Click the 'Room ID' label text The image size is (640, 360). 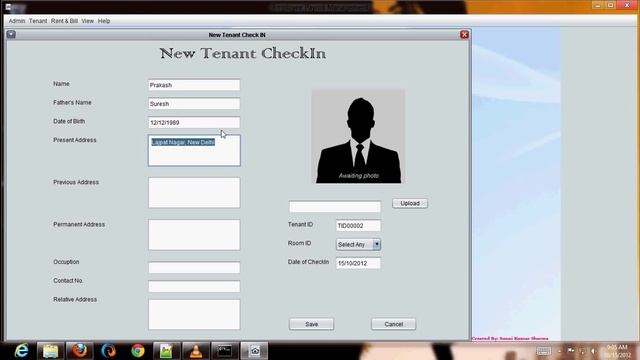coord(299,243)
